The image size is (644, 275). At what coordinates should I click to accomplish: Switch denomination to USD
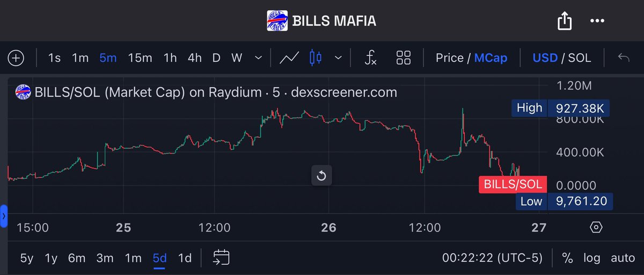[x=545, y=58]
